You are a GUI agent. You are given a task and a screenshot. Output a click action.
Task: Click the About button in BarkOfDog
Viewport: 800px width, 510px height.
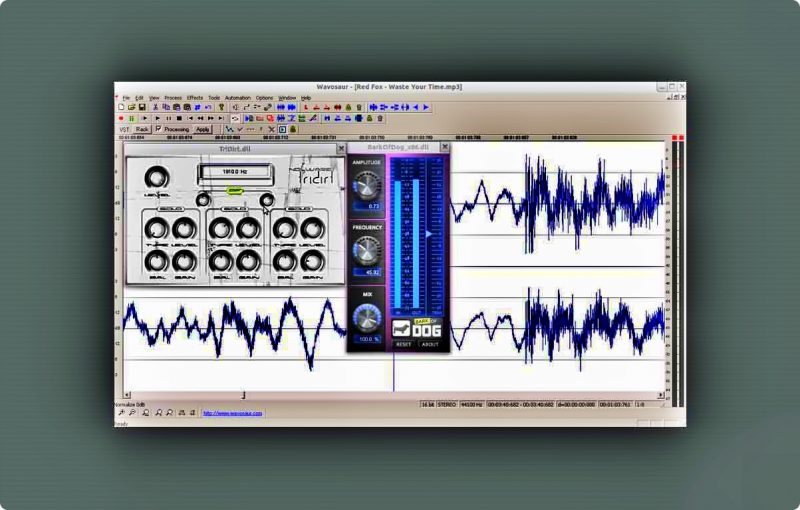pos(430,344)
